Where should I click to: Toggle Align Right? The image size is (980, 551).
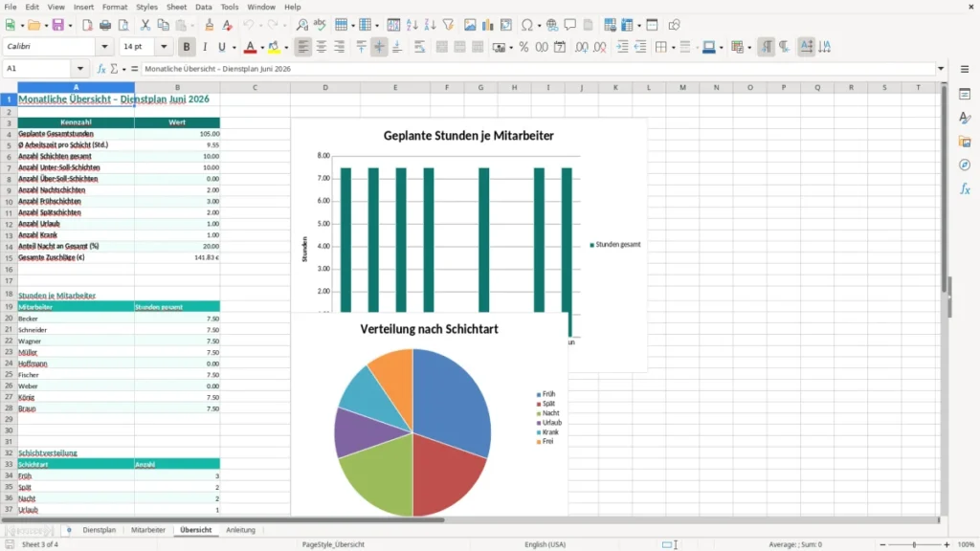(340, 47)
